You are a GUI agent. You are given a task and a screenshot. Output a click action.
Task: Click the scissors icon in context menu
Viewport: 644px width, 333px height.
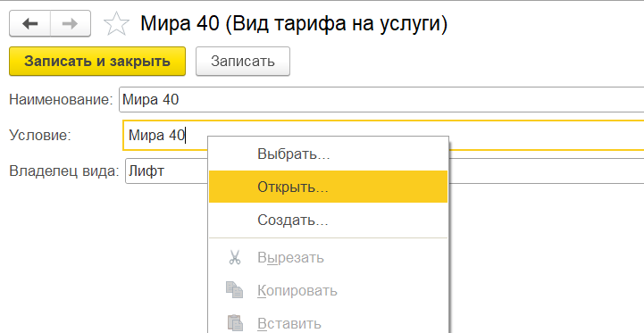(x=235, y=258)
